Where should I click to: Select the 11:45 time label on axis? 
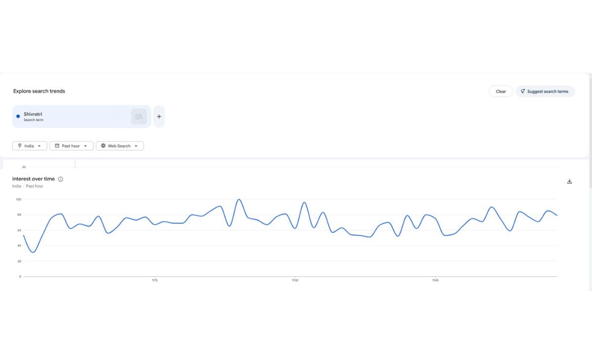pos(435,281)
